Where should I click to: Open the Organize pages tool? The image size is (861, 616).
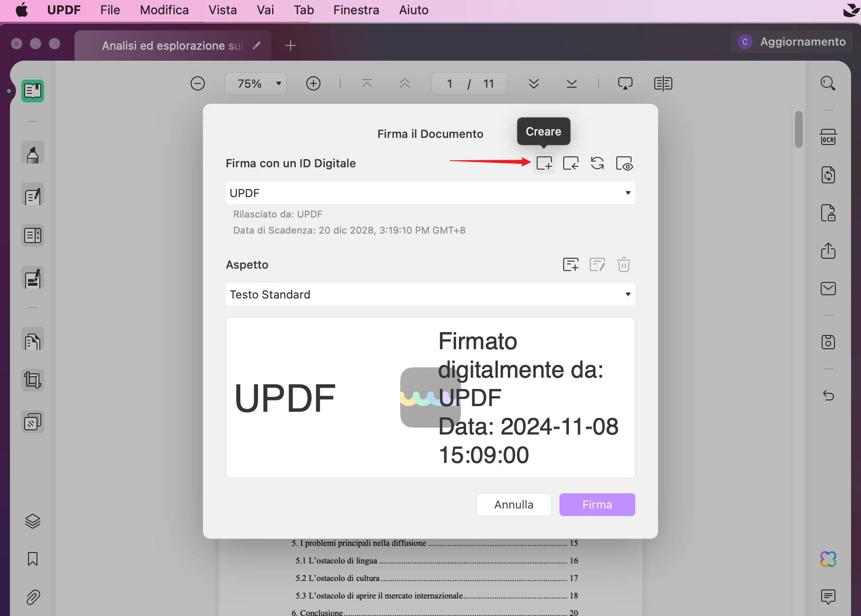coord(33,236)
